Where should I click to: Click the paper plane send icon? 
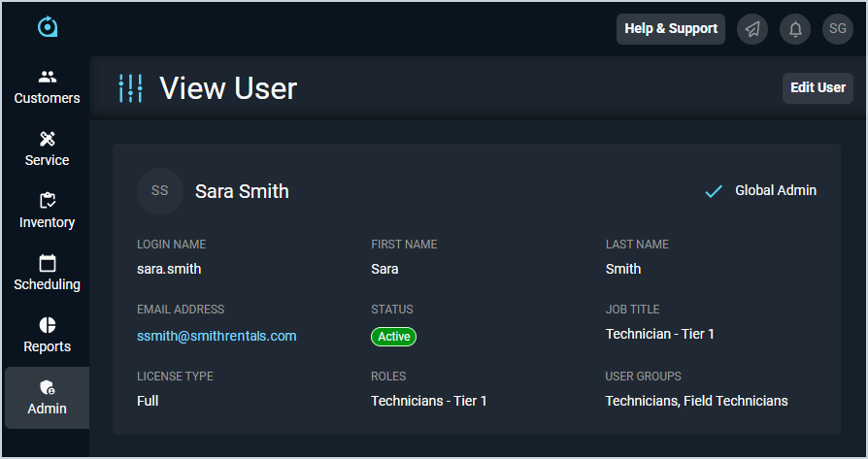click(752, 29)
